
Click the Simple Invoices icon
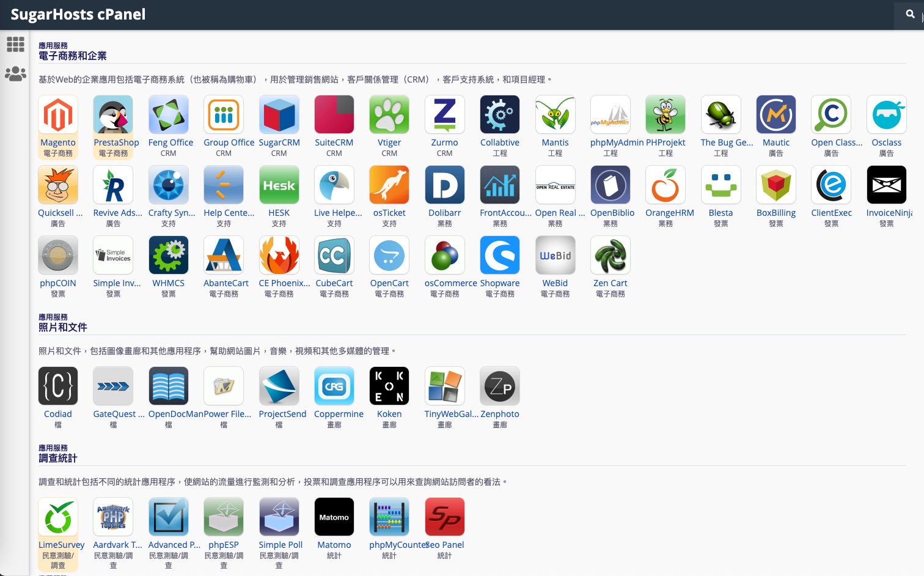pos(113,255)
